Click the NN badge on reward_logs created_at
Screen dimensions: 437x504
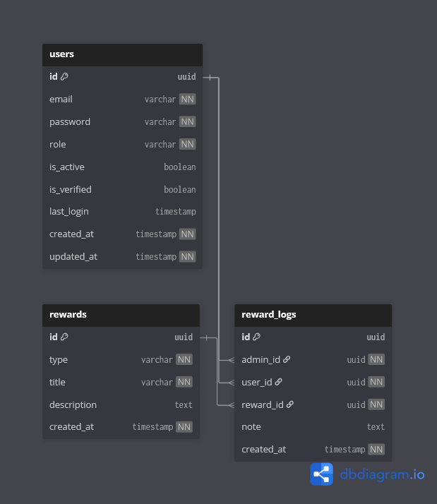click(x=376, y=450)
